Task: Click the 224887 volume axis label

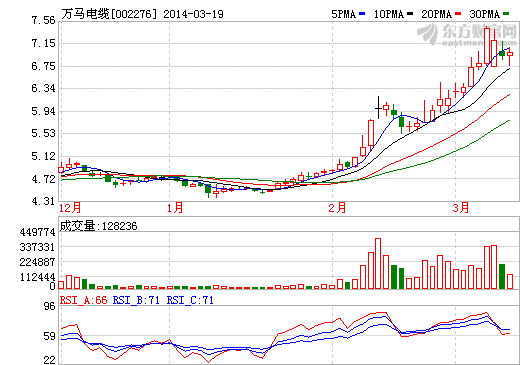Action: pyautogui.click(x=37, y=262)
